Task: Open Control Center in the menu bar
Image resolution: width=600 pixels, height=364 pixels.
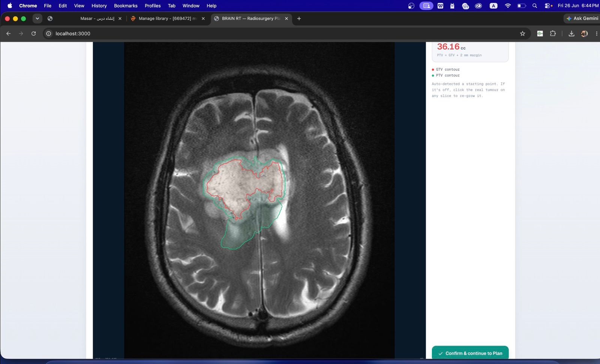Action: pyautogui.click(x=548, y=6)
